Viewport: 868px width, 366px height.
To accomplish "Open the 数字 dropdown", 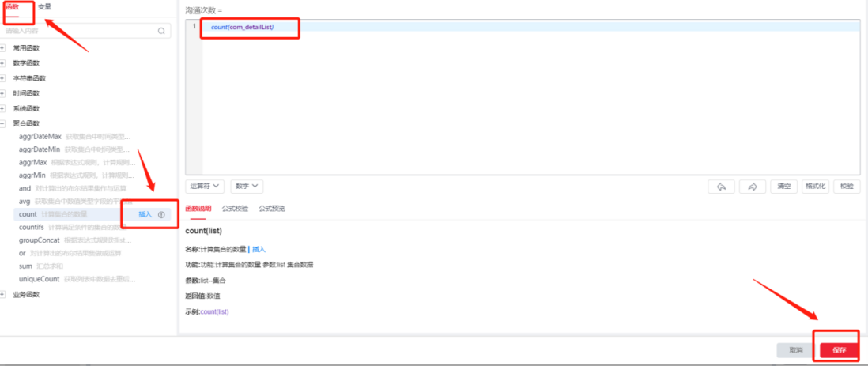I will click(x=247, y=187).
